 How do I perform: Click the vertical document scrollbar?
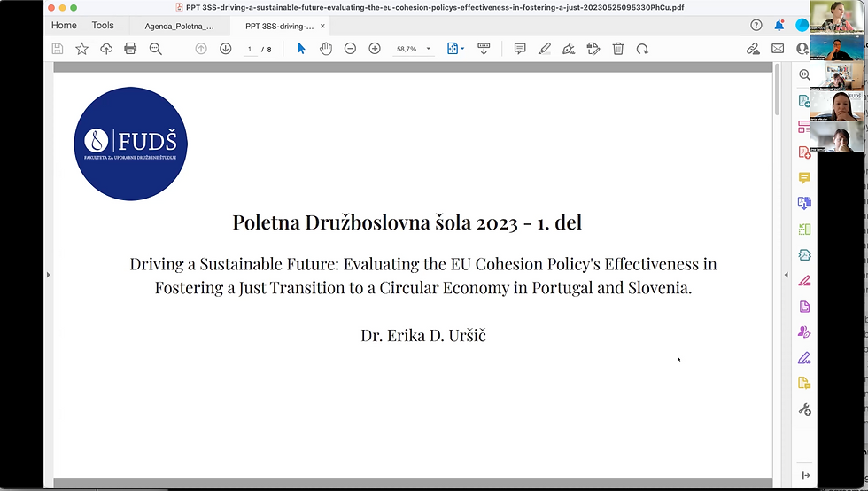[778, 90]
